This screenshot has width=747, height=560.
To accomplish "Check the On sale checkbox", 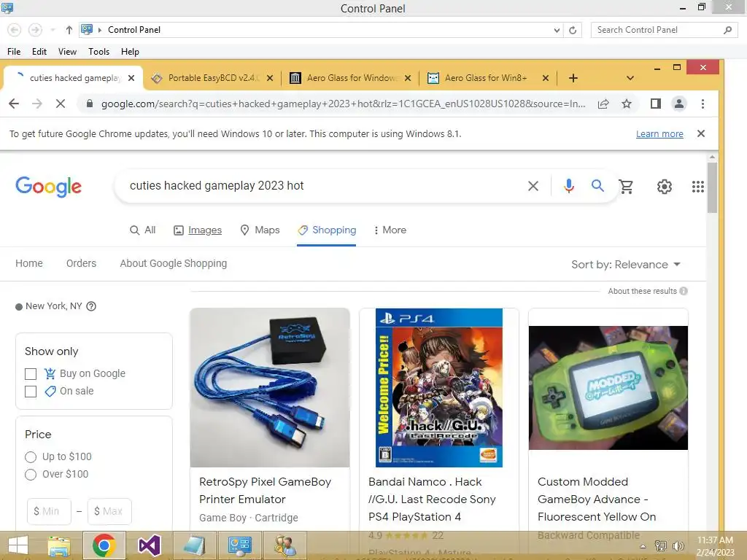I will click(x=31, y=392).
